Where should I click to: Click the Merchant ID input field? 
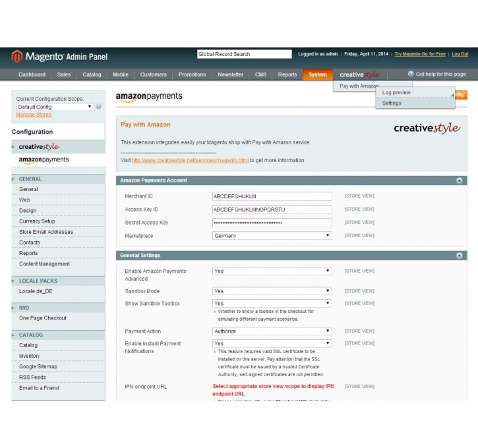click(272, 196)
